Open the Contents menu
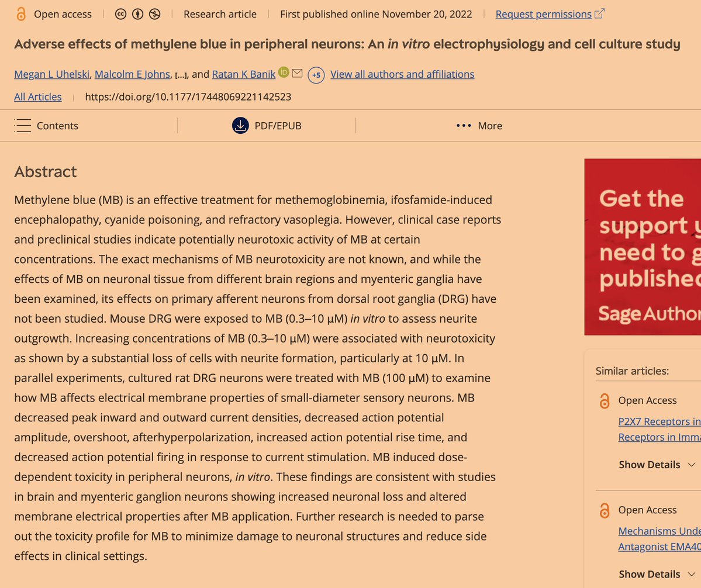Viewport: 701px width, 588px height. 57,126
